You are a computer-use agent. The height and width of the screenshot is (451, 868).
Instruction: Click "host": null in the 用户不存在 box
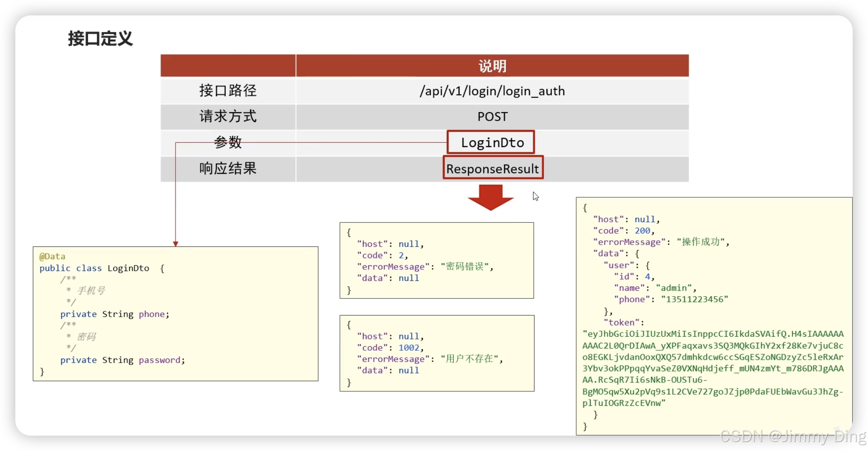(x=390, y=336)
